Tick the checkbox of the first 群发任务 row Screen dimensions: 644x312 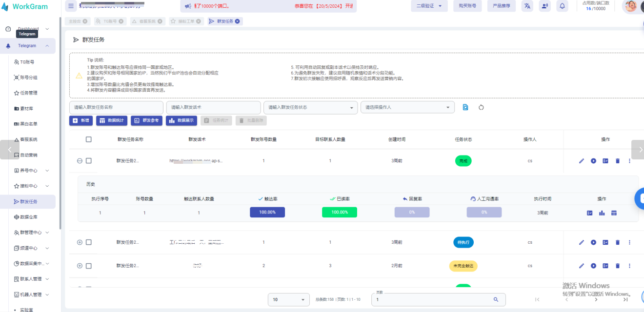pos(88,160)
